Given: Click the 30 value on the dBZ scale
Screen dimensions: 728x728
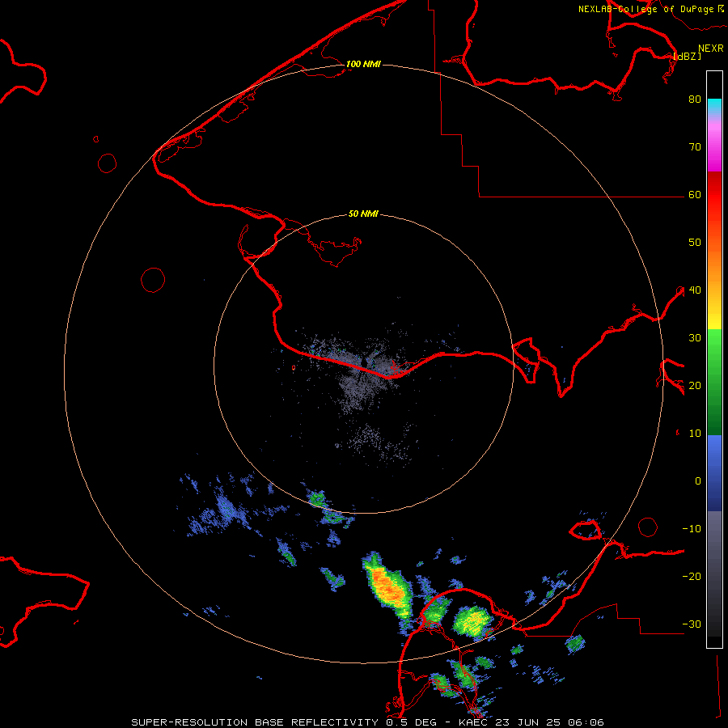Looking at the screenshot, I should 695,337.
